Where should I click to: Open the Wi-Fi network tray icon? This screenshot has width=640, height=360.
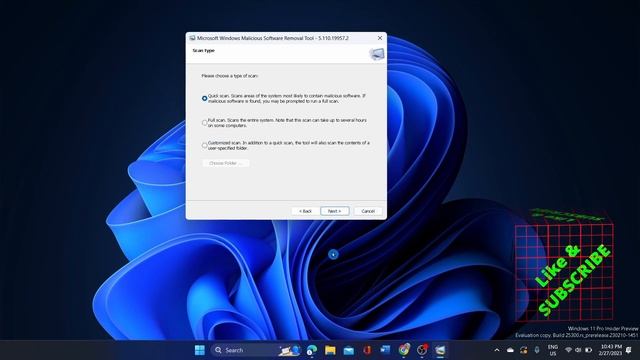point(568,350)
